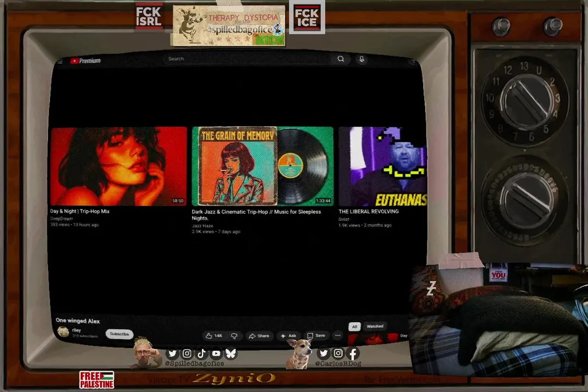Screen dimensions: 588x392
Task: Go to YouTube Premium home logo
Action: coord(85,61)
